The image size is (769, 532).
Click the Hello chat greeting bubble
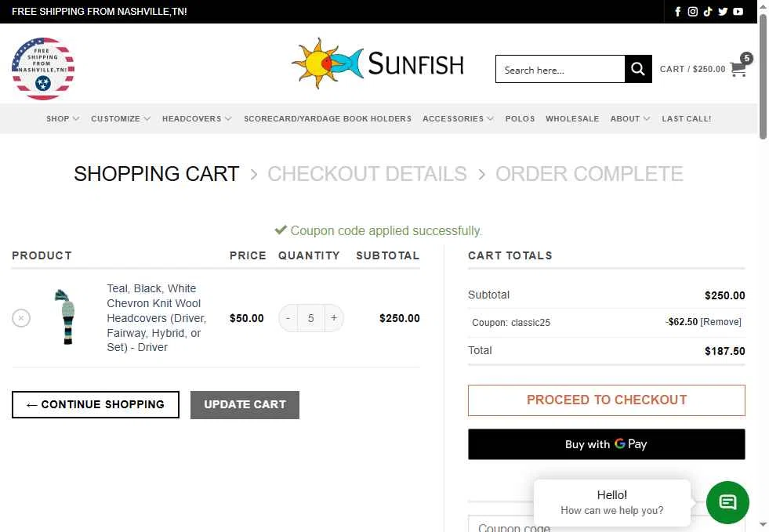612,502
